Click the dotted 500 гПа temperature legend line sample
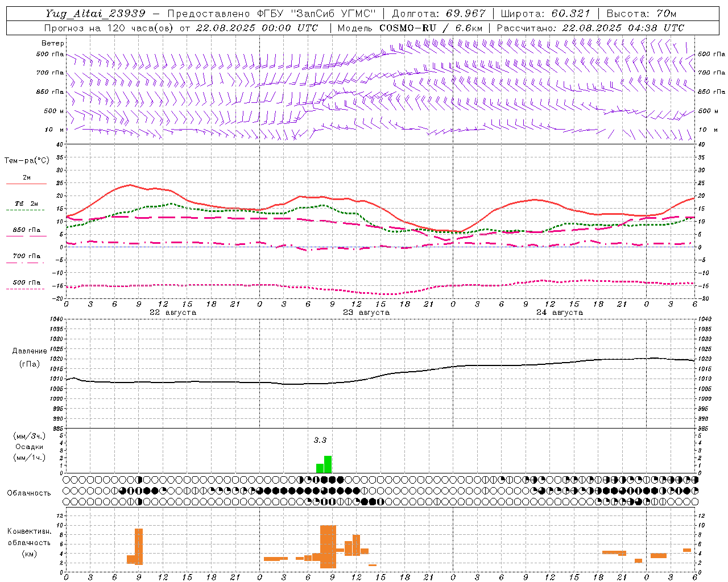The width and height of the screenshot is (728, 582). 26,289
